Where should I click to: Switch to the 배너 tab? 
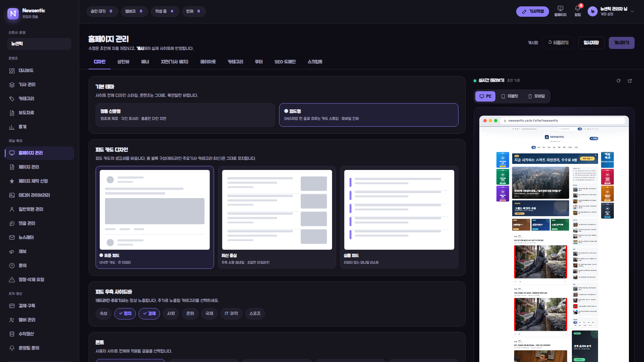145,62
